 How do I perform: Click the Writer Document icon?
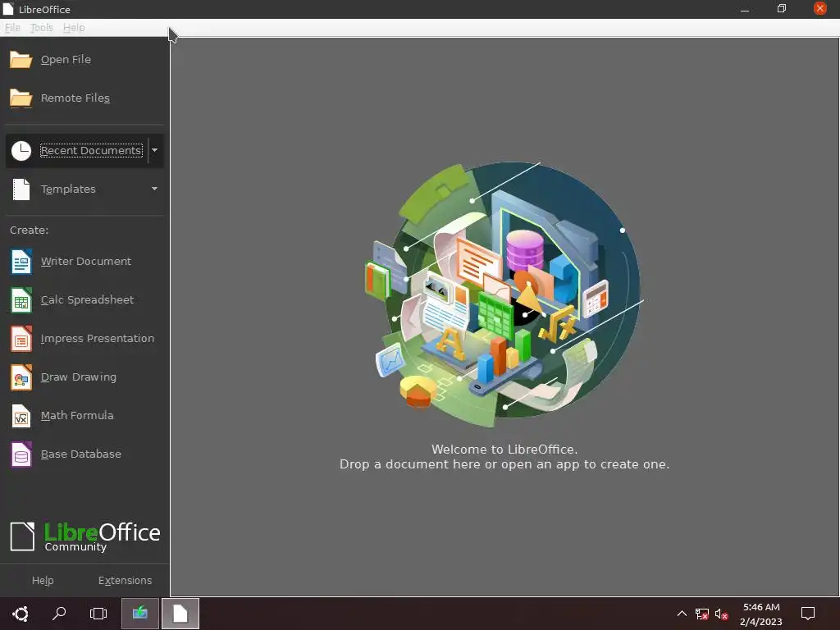[x=21, y=262]
